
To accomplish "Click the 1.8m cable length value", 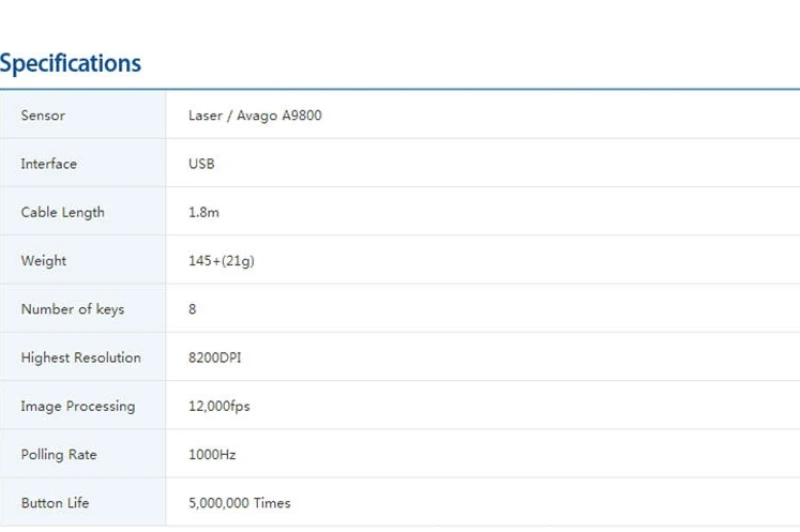I will [x=204, y=212].
